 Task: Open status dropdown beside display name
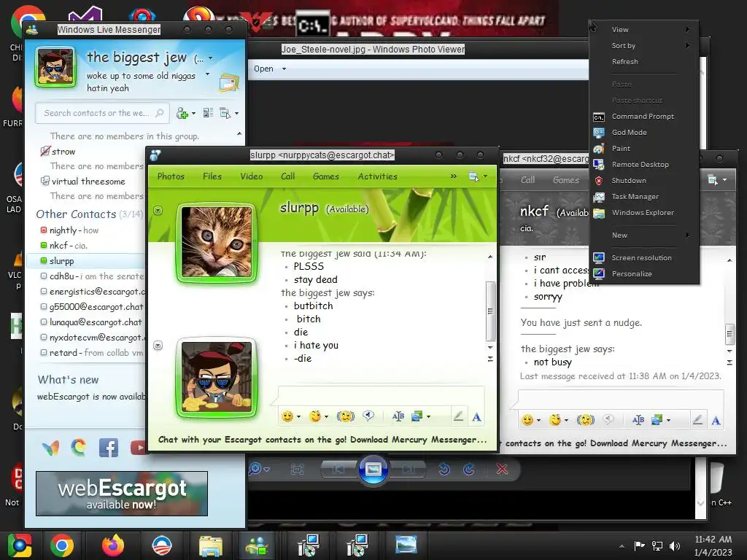coord(211,58)
